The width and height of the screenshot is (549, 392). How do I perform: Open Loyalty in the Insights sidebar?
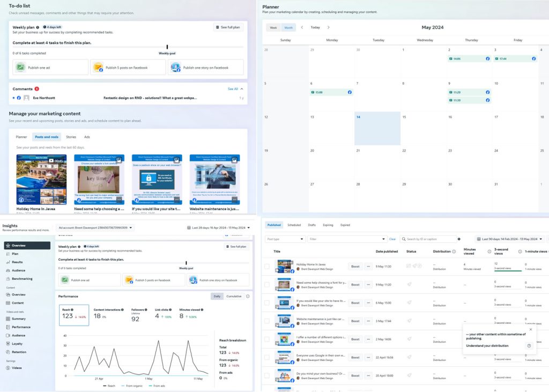click(18, 344)
